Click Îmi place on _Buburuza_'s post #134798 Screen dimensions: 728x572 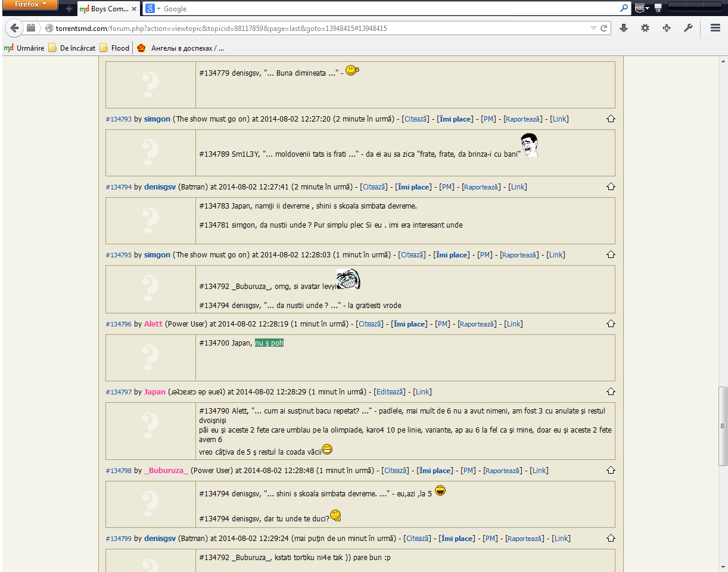pyautogui.click(x=435, y=471)
